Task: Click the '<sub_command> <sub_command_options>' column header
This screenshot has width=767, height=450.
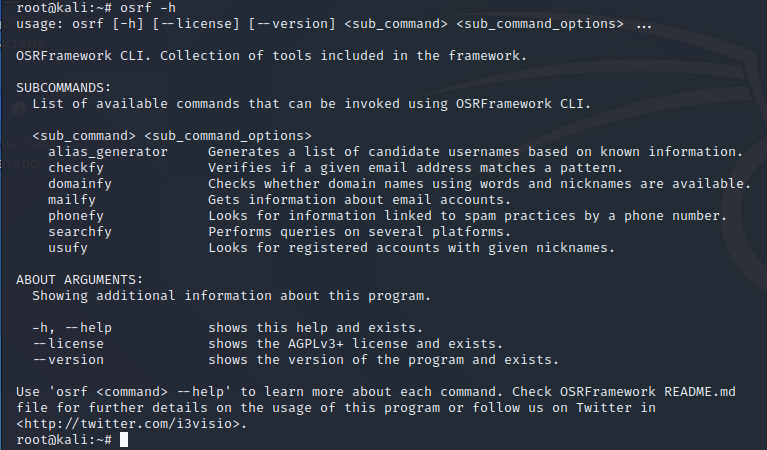Action: pos(172,136)
